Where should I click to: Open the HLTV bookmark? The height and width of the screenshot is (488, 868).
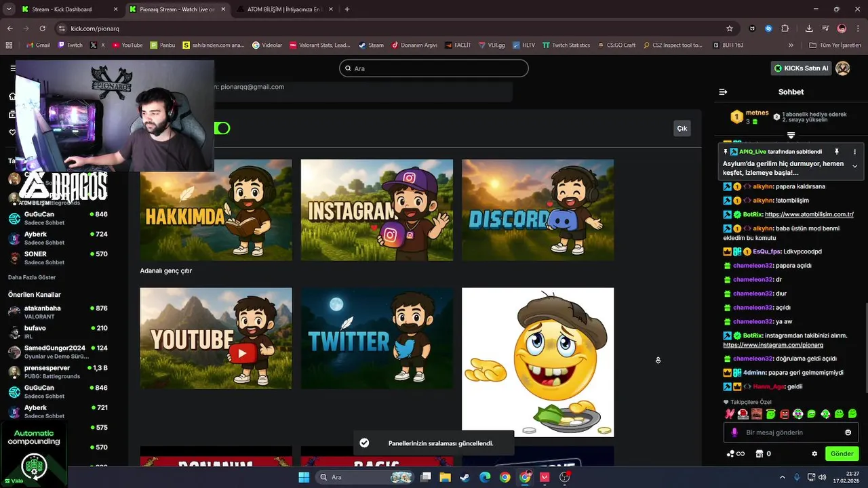coord(523,45)
